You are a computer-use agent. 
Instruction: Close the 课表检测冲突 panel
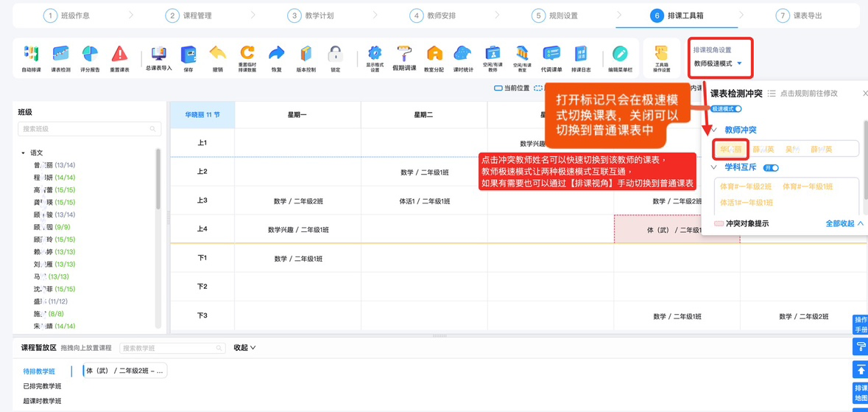pos(865,94)
